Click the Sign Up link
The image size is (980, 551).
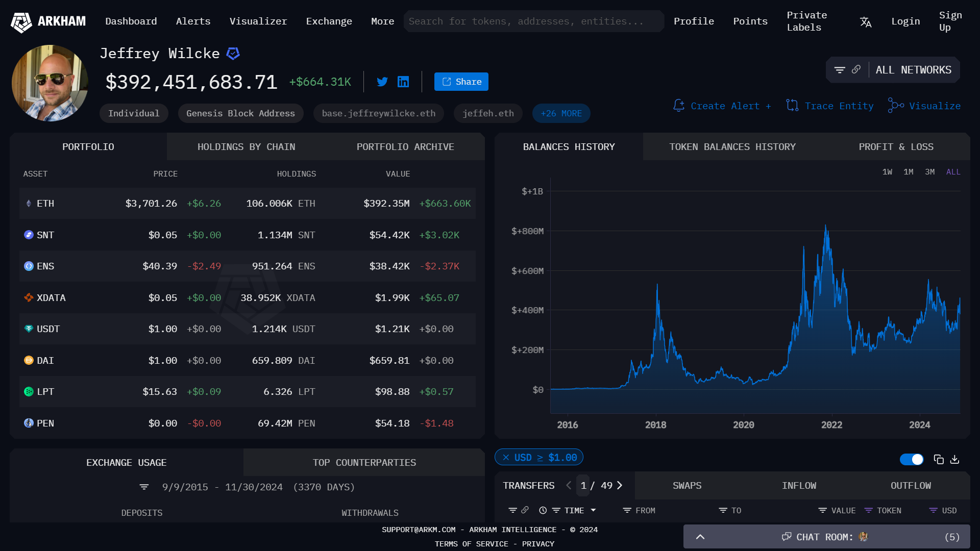[950, 21]
